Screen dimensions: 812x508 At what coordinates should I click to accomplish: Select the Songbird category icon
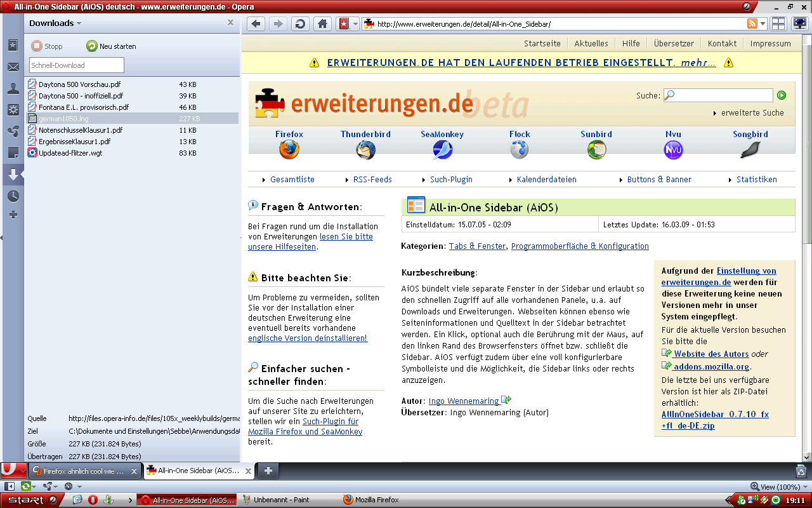point(750,150)
